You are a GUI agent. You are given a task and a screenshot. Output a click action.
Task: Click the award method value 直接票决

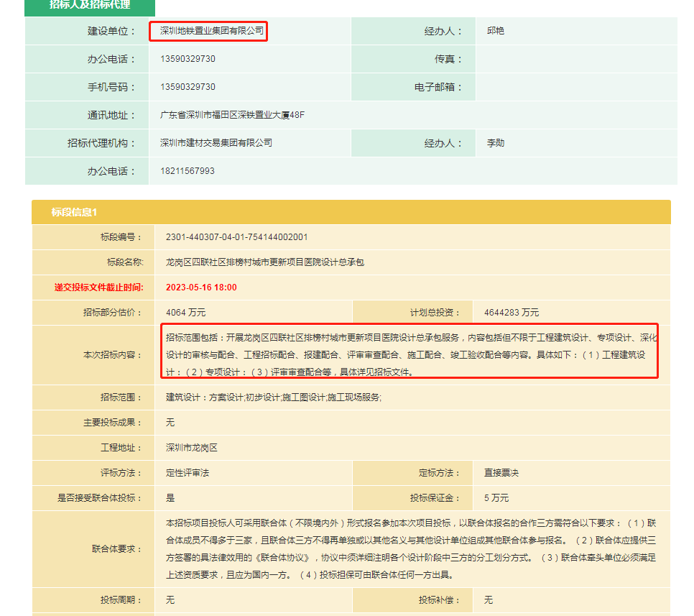pos(501,473)
